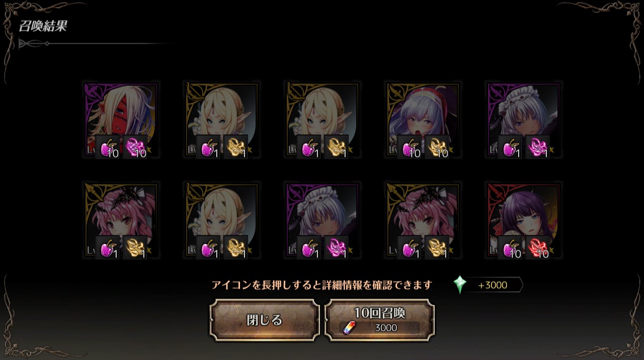Click the pink mask icon on bottom-row maid card
The width and height of the screenshot is (644, 360).
pyautogui.click(x=337, y=247)
